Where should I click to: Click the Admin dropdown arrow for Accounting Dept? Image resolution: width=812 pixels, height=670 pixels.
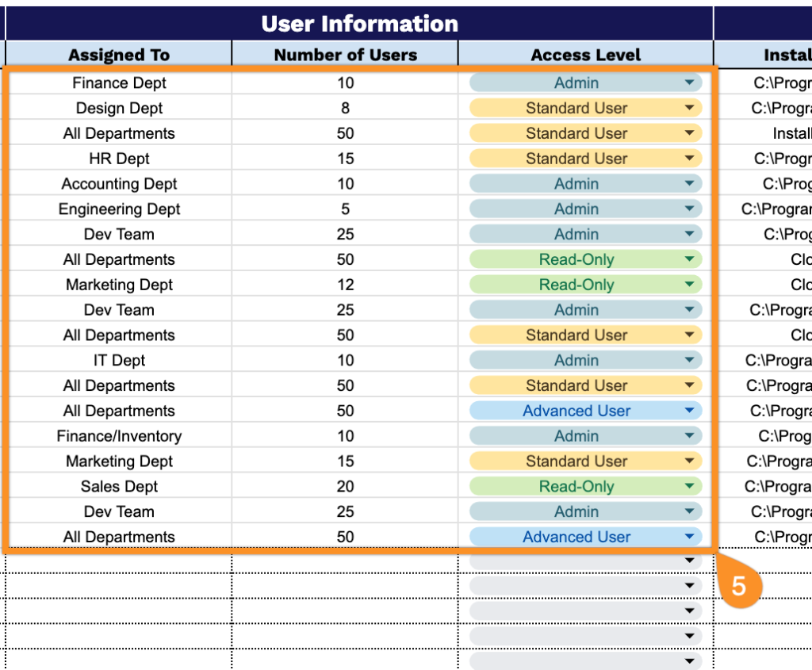pyautogui.click(x=688, y=184)
